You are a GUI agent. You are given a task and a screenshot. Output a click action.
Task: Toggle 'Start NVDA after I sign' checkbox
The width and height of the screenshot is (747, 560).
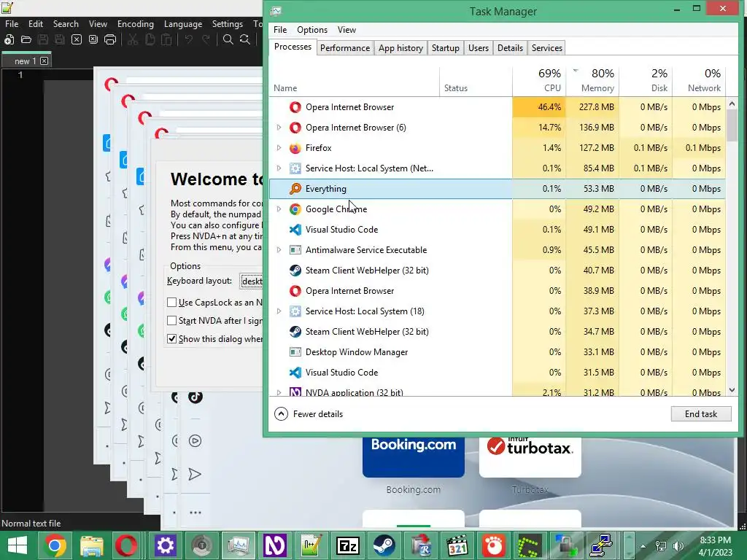[172, 321]
